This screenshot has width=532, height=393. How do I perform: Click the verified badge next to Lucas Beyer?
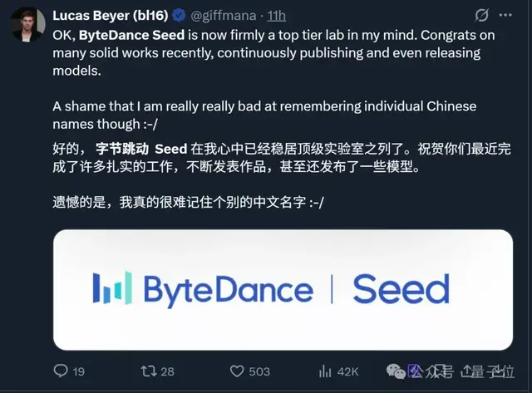click(178, 16)
